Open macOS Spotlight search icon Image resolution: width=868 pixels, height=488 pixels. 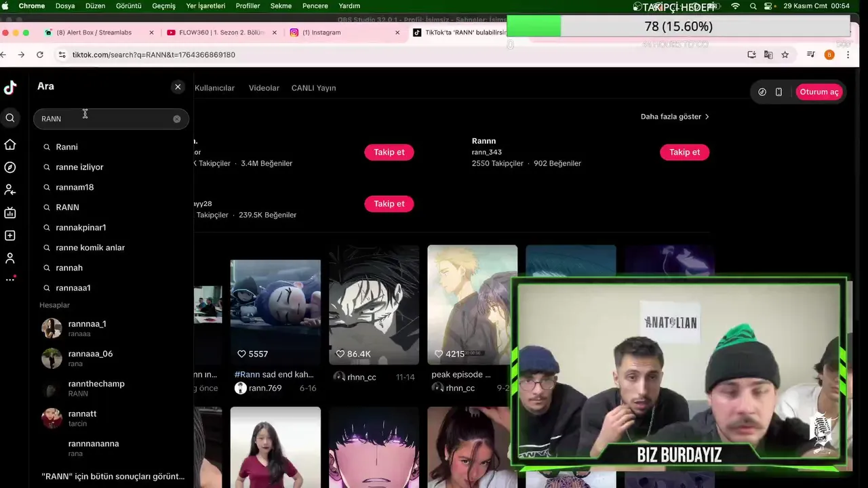(x=753, y=6)
